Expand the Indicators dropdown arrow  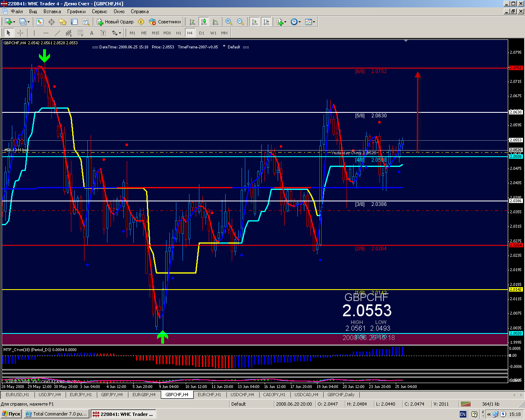[x=286, y=22]
